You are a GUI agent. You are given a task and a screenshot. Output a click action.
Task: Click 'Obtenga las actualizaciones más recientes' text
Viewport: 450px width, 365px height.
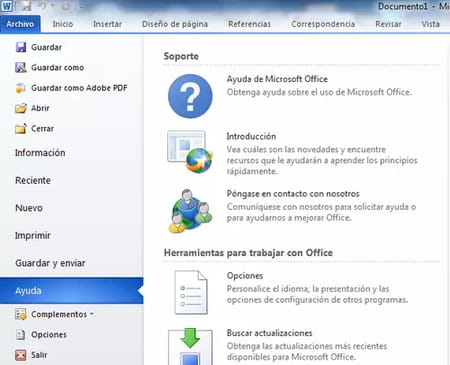click(307, 351)
